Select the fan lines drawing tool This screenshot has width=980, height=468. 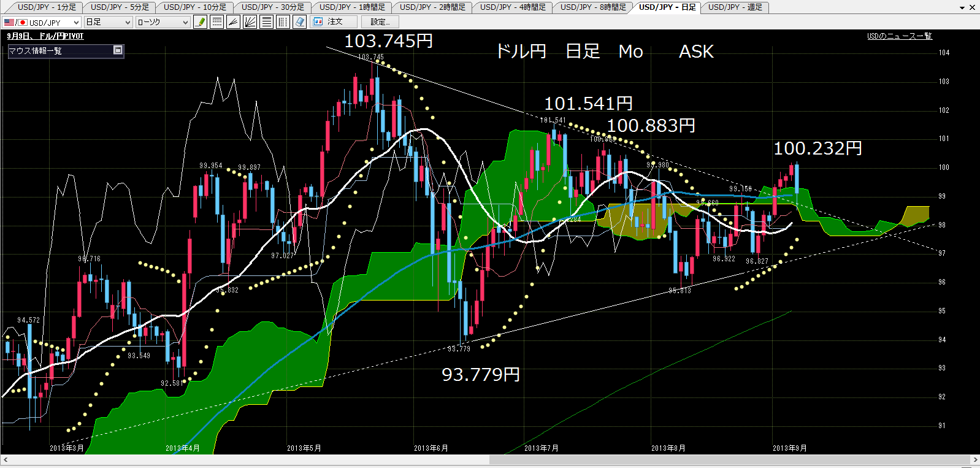[250, 22]
